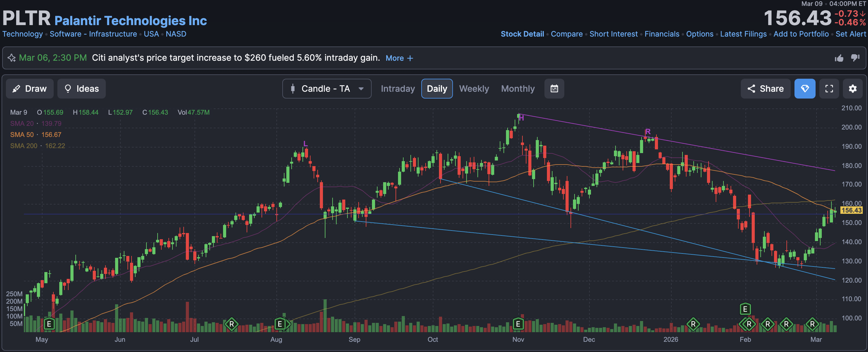Click the blue diamond premium icon
This screenshot has width=868, height=352.
tap(805, 89)
